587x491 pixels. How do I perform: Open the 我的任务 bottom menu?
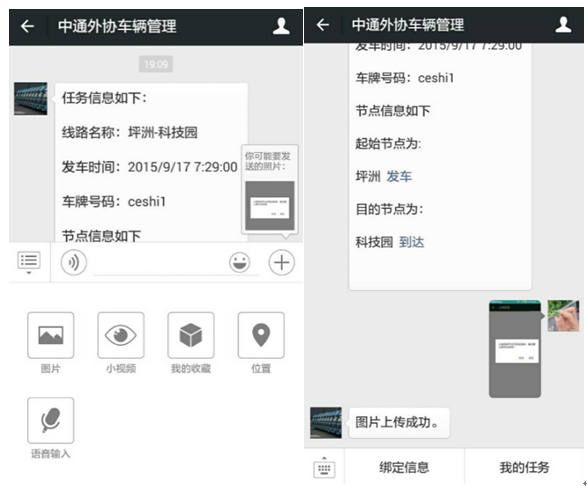[524, 467]
